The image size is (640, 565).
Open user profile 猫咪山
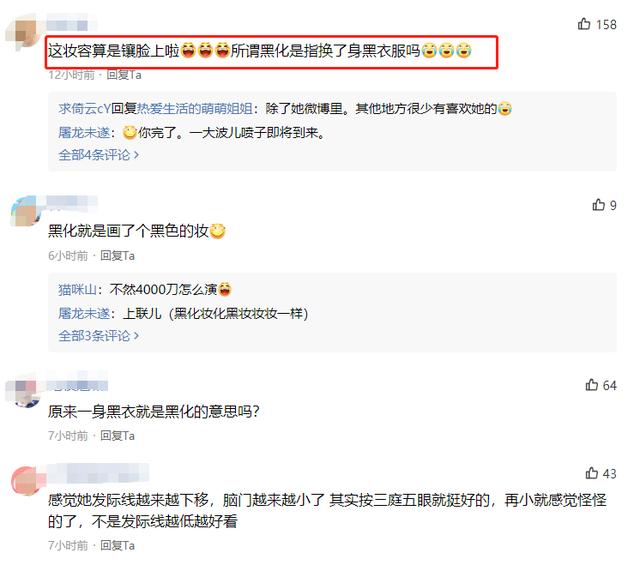tap(78, 289)
